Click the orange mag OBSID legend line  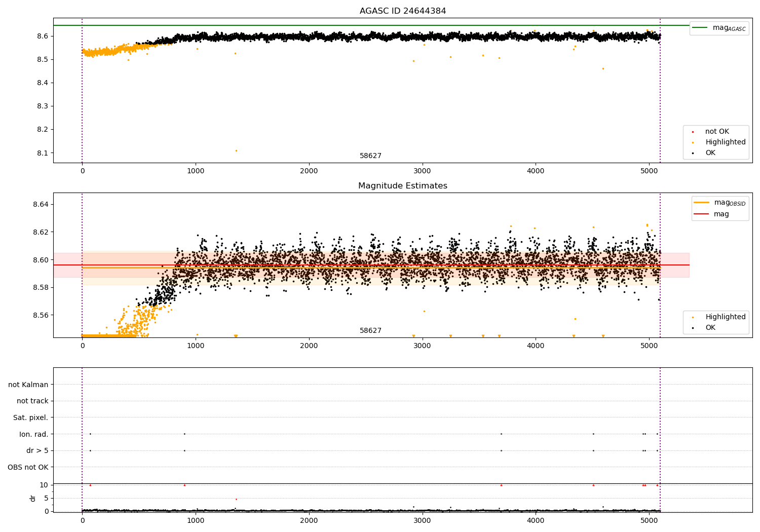click(x=702, y=203)
